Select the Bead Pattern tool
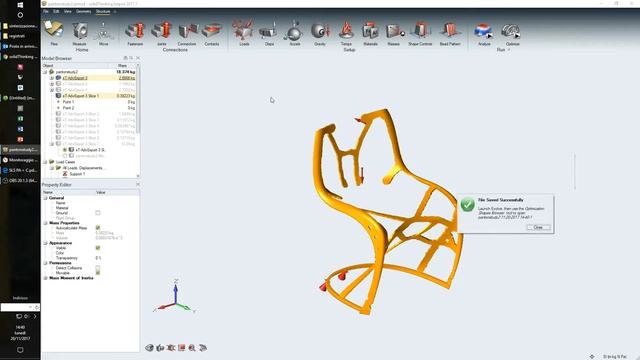The height and width of the screenshot is (360, 640). [450, 31]
